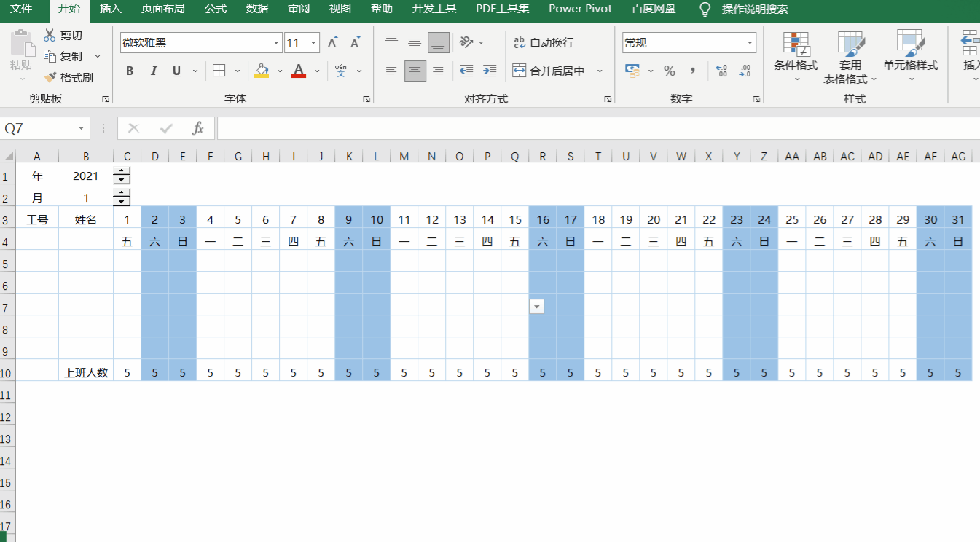The height and width of the screenshot is (542, 980).
Task: Select right text alignment
Action: [x=438, y=71]
